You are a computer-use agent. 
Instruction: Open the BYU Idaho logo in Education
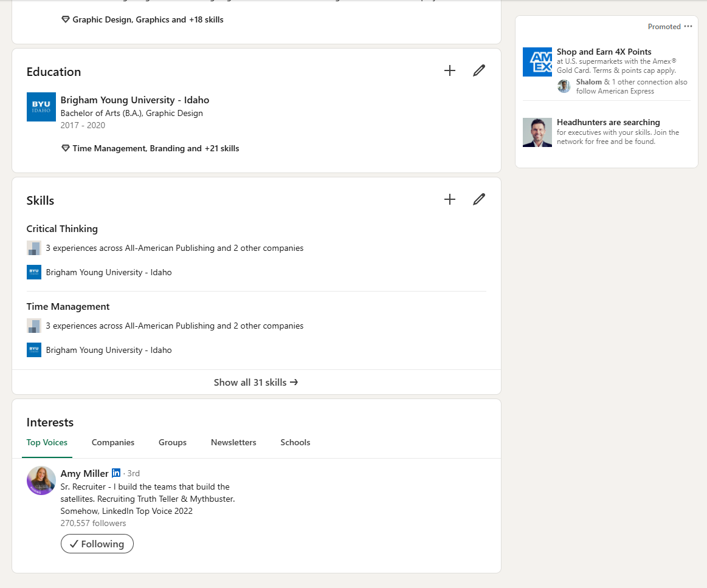(41, 107)
